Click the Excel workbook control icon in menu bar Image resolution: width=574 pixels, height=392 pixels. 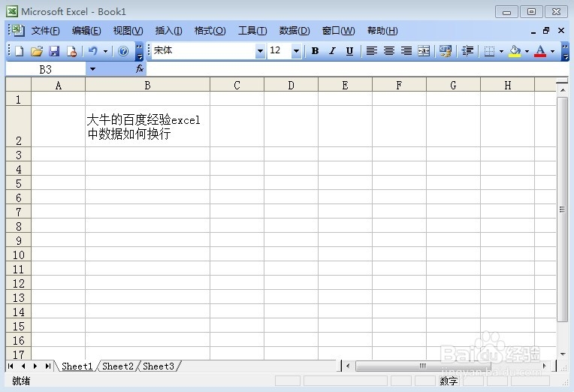(17, 30)
